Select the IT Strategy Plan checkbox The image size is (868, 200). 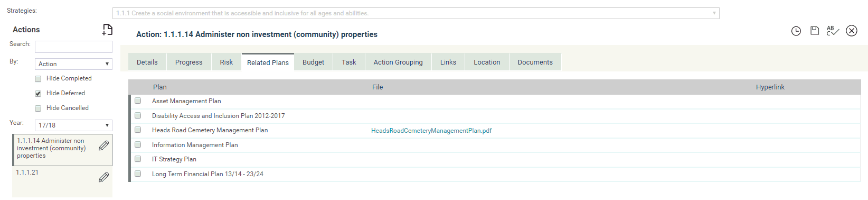(138, 159)
